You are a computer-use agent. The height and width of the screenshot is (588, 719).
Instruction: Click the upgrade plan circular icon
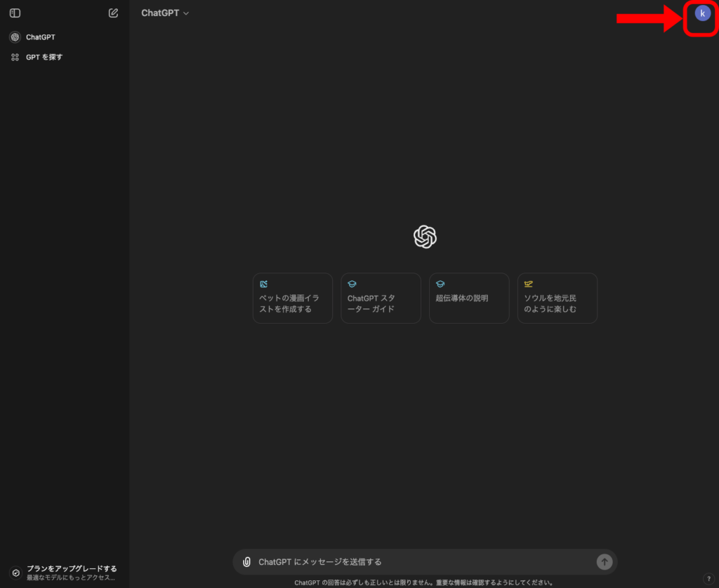15,573
